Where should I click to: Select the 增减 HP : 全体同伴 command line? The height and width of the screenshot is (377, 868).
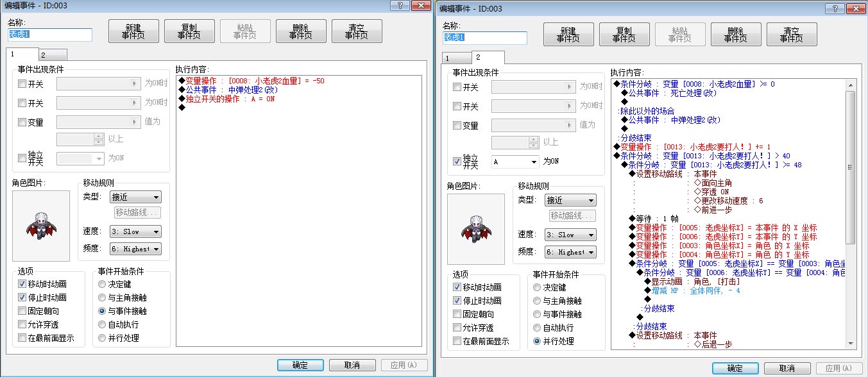(x=692, y=290)
